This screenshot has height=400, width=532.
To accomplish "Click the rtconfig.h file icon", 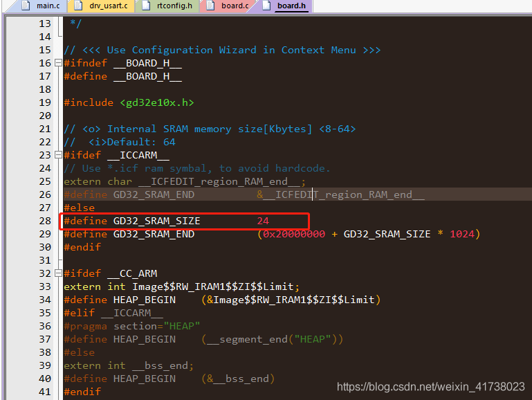I will pyautogui.click(x=146, y=6).
